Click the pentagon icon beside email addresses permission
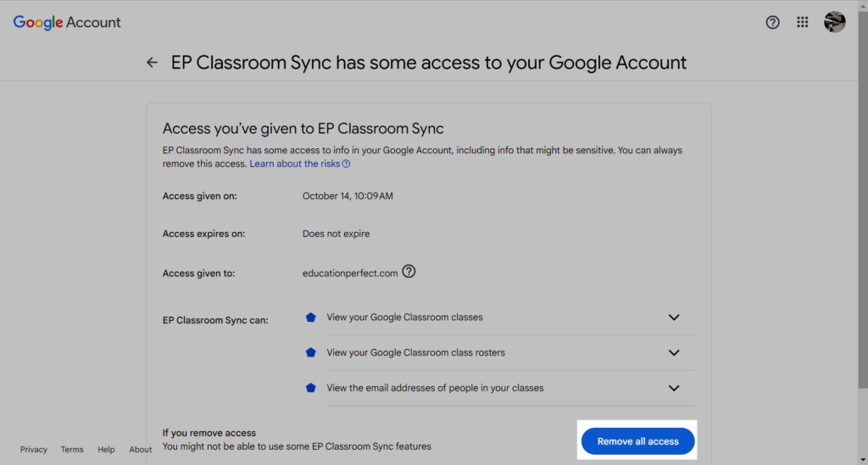Image resolution: width=868 pixels, height=465 pixels. [x=311, y=388]
